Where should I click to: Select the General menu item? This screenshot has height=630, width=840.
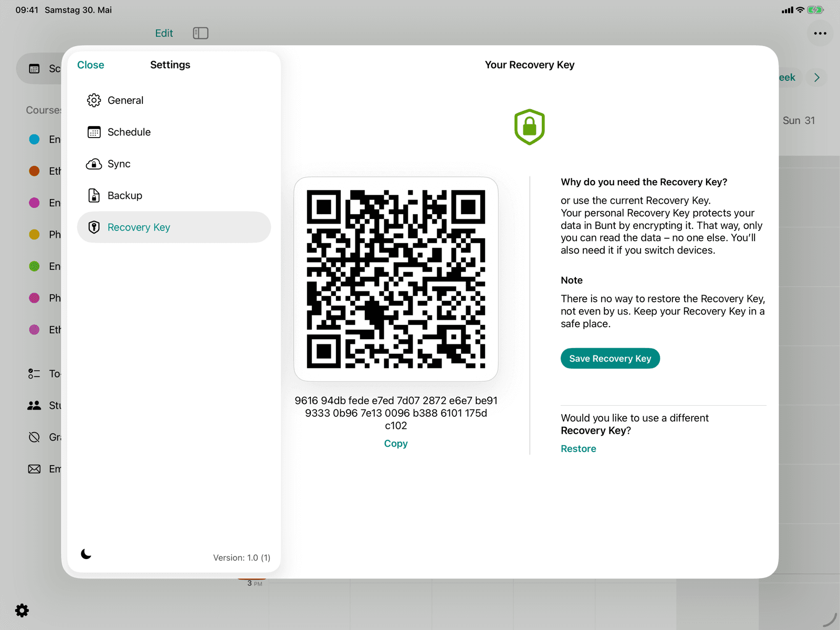point(174,100)
